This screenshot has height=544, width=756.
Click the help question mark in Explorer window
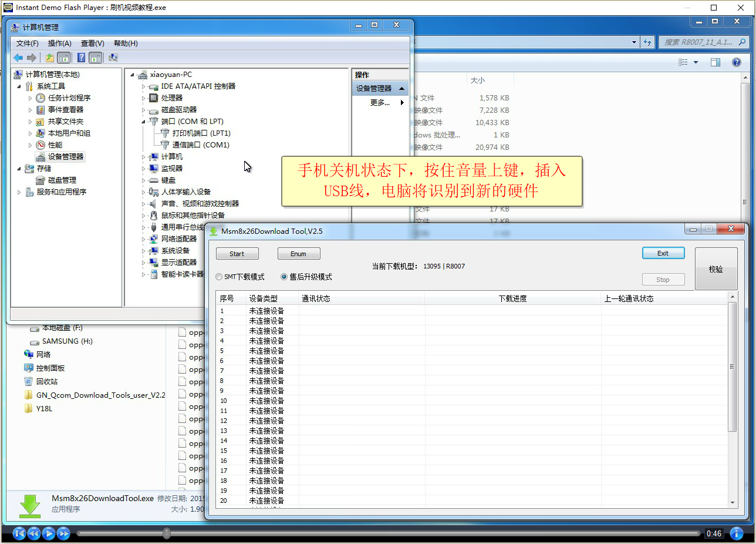736,62
